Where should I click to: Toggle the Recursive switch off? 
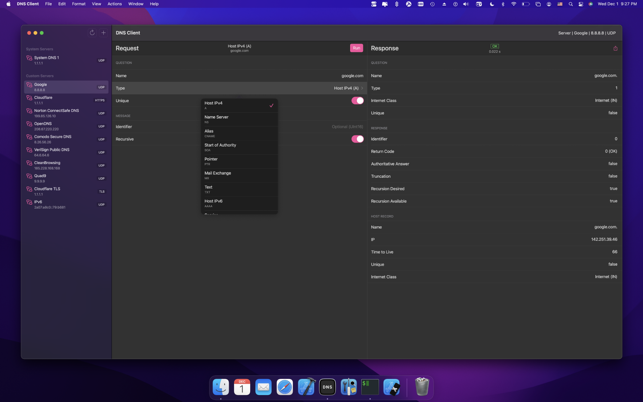click(x=357, y=139)
